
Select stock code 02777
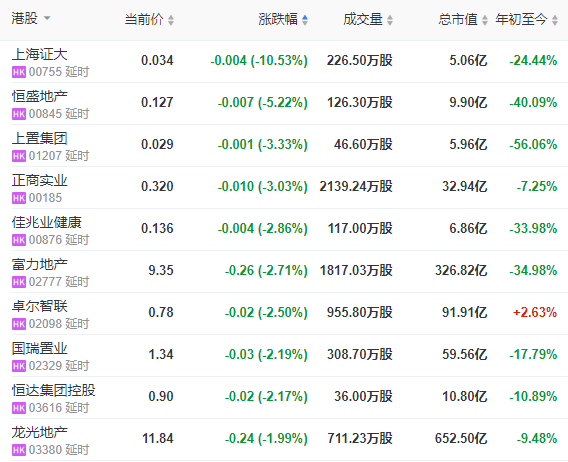[45, 282]
